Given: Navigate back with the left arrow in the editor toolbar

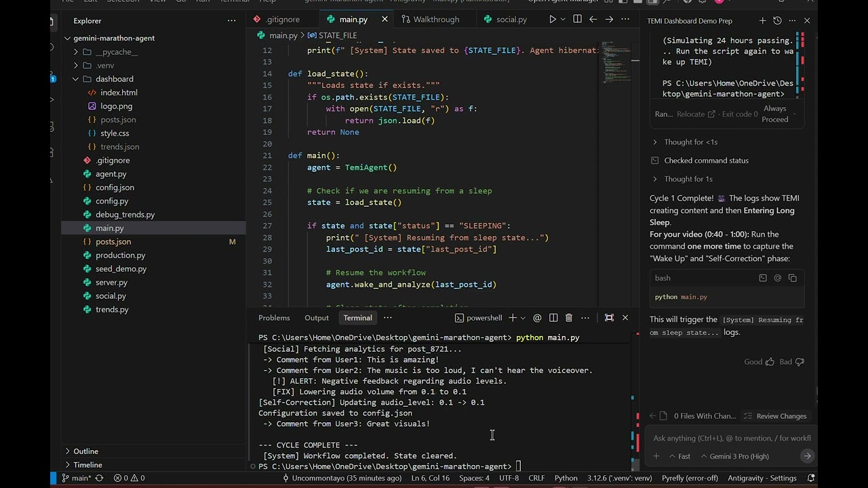Looking at the screenshot, I should coord(593,20).
